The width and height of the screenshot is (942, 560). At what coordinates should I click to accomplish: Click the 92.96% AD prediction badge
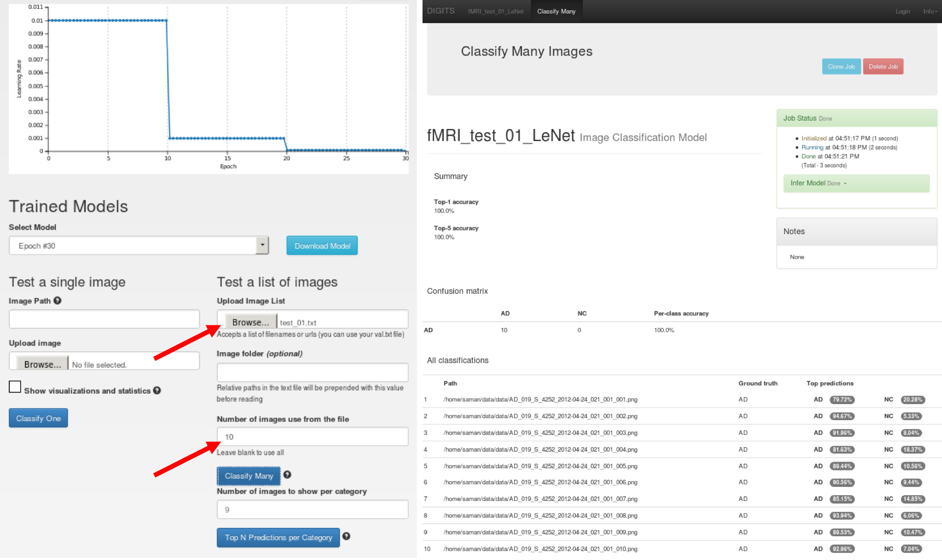[x=842, y=549]
